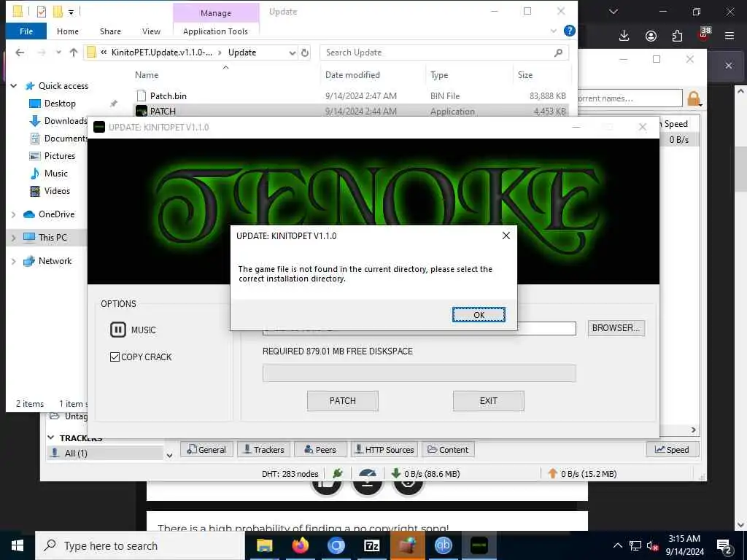Switch to the View ribbon tab

pyautogui.click(x=151, y=31)
